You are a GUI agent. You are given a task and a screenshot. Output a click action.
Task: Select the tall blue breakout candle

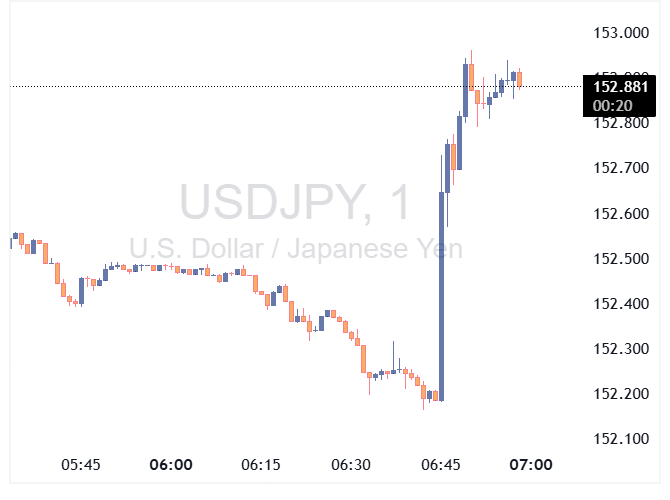click(x=442, y=296)
